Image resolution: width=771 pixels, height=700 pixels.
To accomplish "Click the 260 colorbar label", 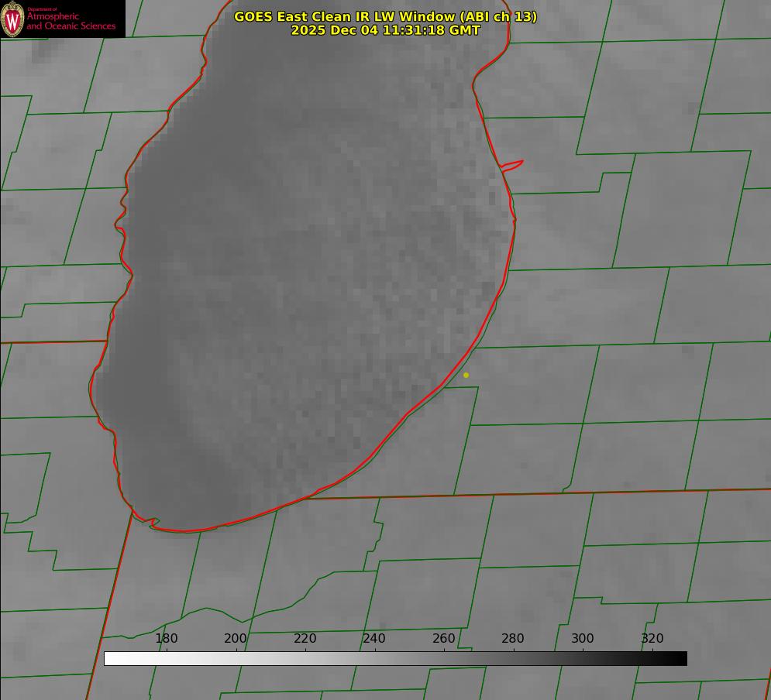I will (443, 638).
